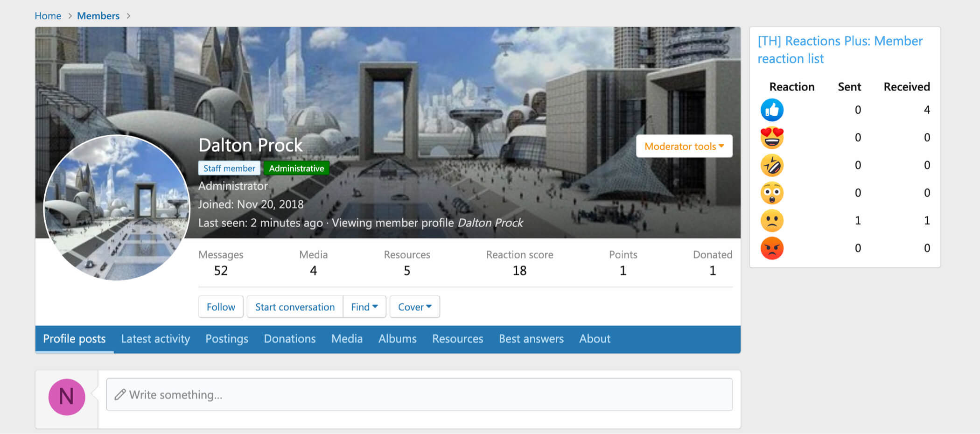Click the pencil icon in the write box
This screenshot has height=434, width=980.
120,394
